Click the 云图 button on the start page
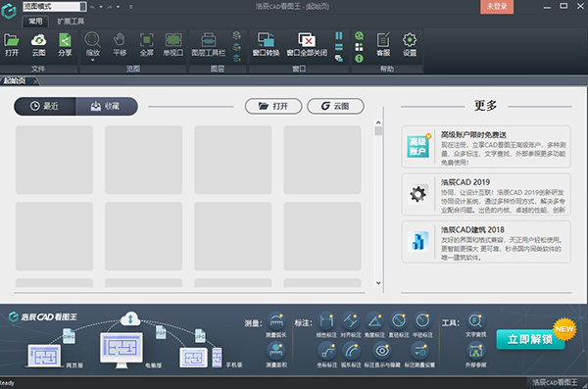 pyautogui.click(x=335, y=106)
